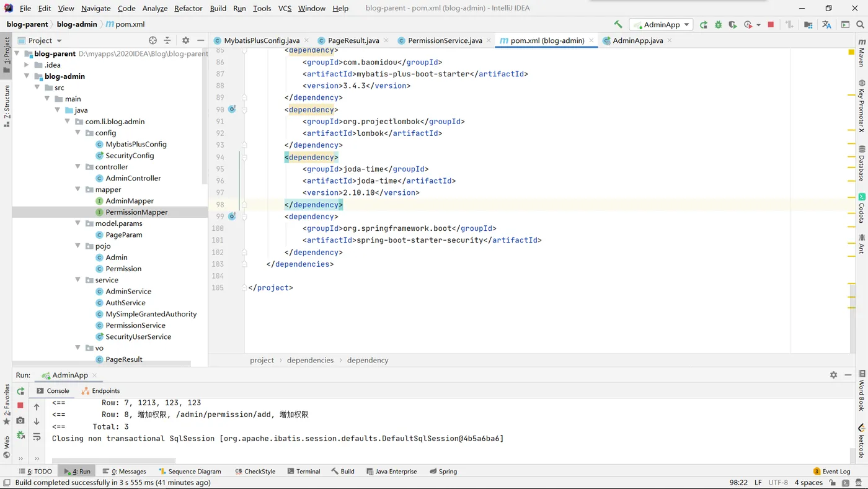
Task: Click the UTF-8 encoding in status bar
Action: pyautogui.click(x=778, y=482)
